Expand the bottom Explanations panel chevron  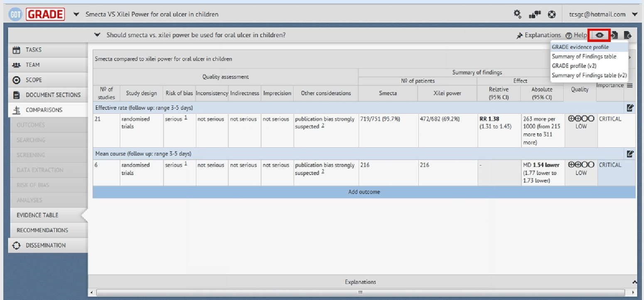tap(634, 282)
